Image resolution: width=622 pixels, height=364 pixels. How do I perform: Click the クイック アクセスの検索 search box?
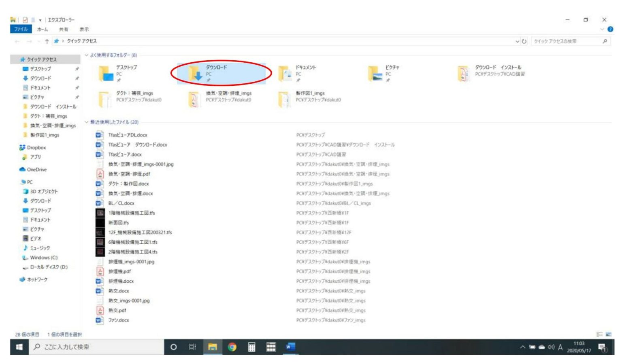pos(566,41)
